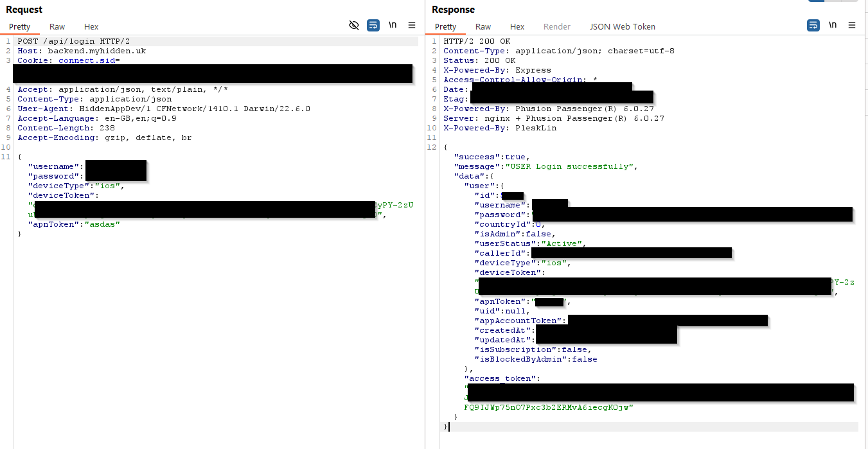Screen dimensions: 868x449
Task: Click the "password" key in request body
Action: [54, 176]
